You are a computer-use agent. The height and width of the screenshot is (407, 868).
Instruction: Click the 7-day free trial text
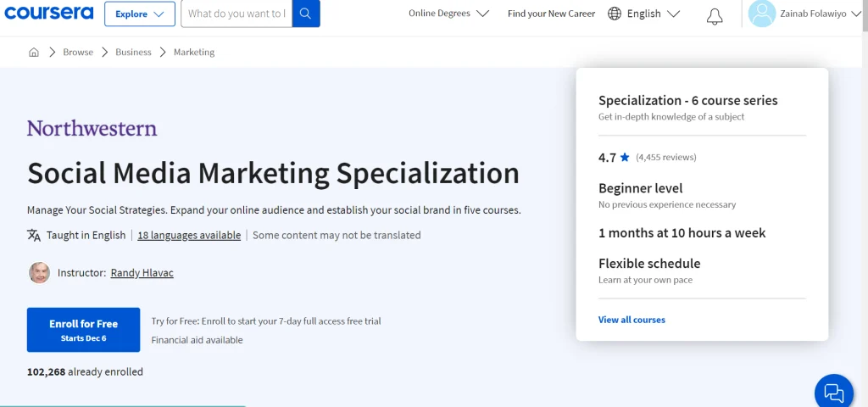pyautogui.click(x=266, y=321)
